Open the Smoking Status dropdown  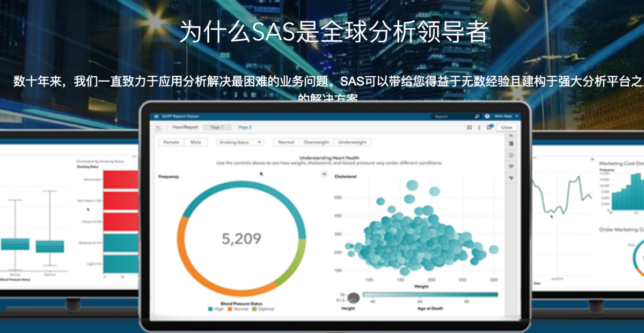tap(240, 142)
